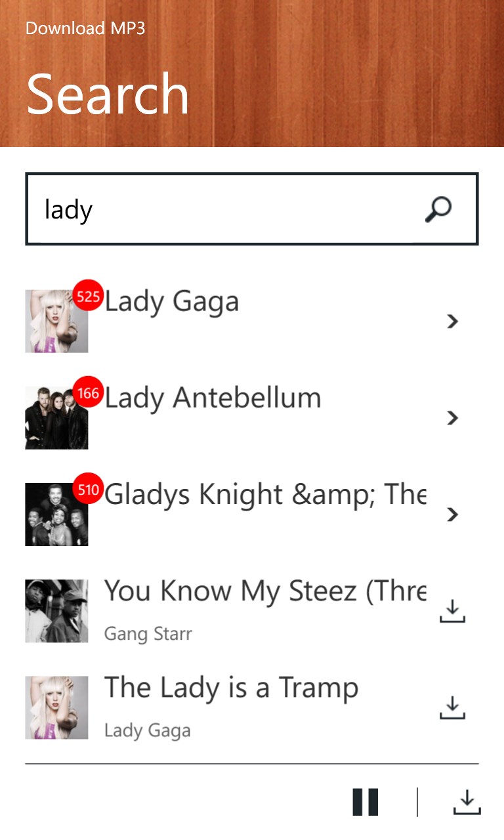Click the 525 badge on Lady Gaga
Viewport: 504px width, 840px height.
(x=88, y=297)
